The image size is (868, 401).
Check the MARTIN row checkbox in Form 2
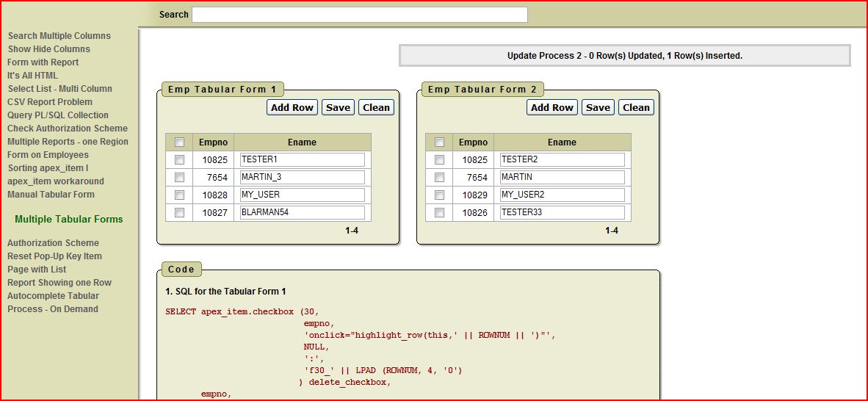[439, 177]
